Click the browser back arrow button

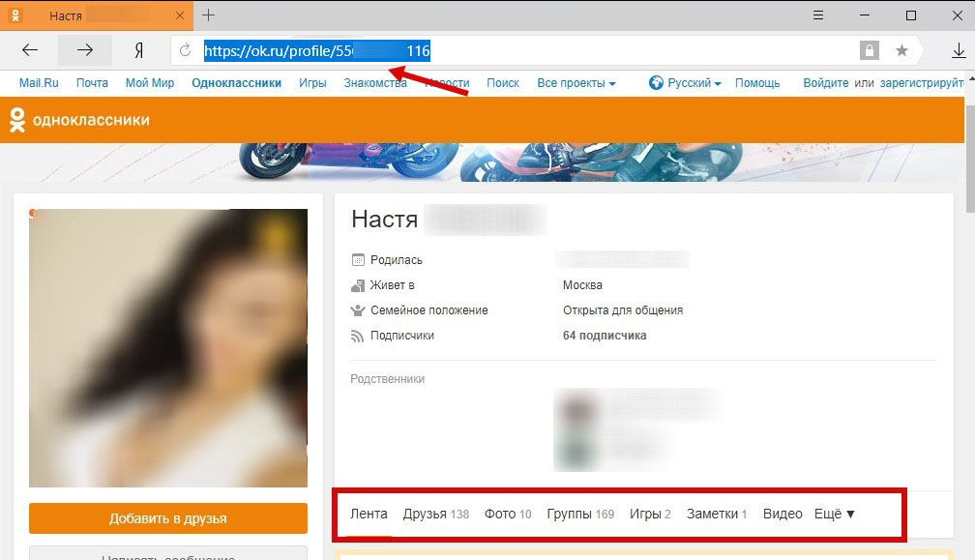30,51
